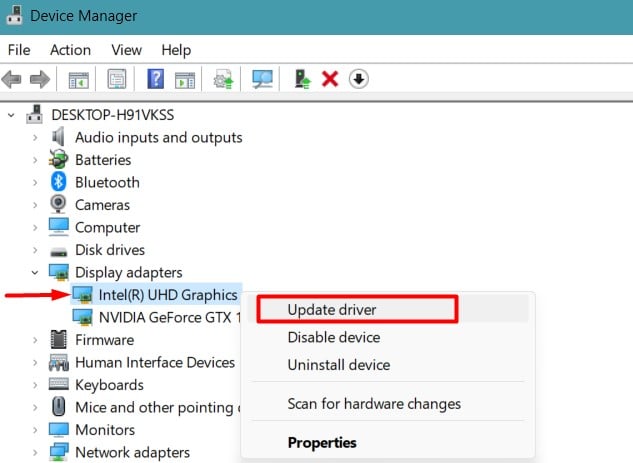The height and width of the screenshot is (463, 633).
Task: Open the Action menu
Action: (x=70, y=50)
